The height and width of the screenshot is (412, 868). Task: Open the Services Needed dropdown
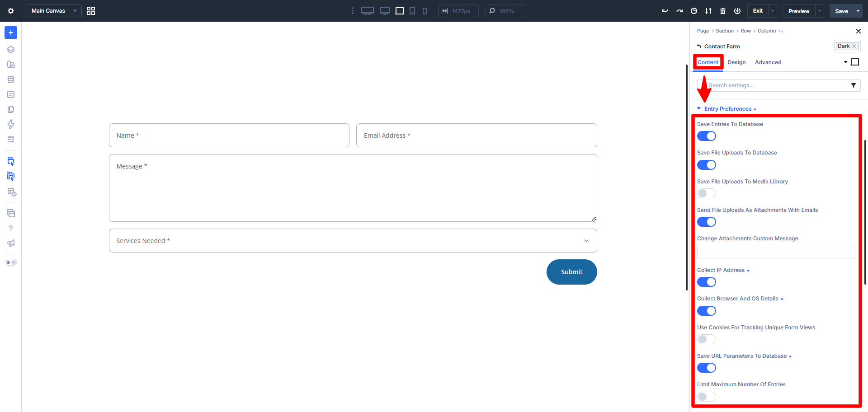click(353, 241)
